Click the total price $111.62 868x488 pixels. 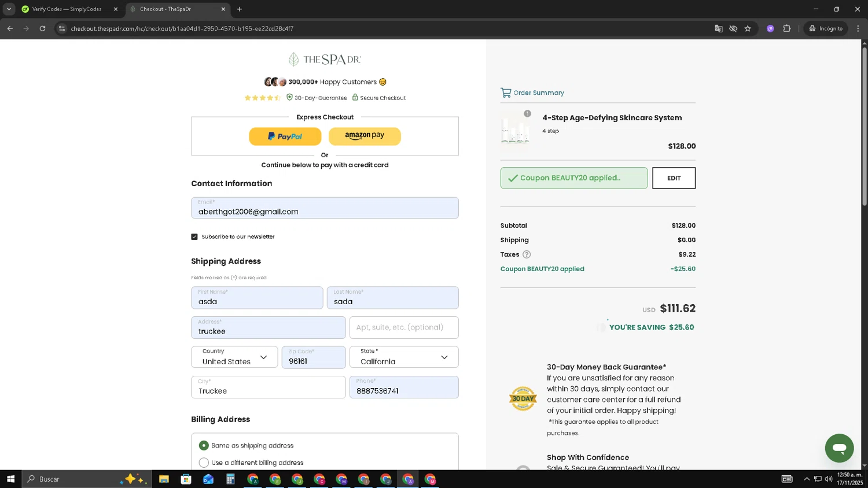[678, 309]
